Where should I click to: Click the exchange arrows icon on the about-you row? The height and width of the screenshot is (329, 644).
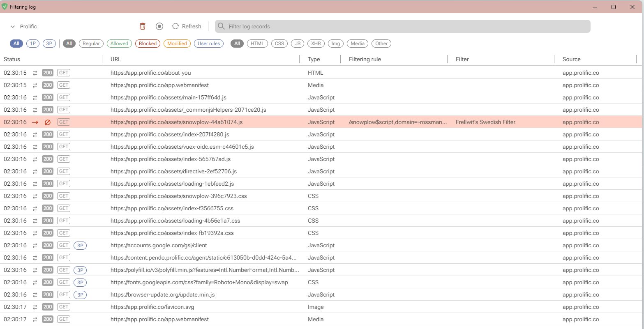click(35, 73)
